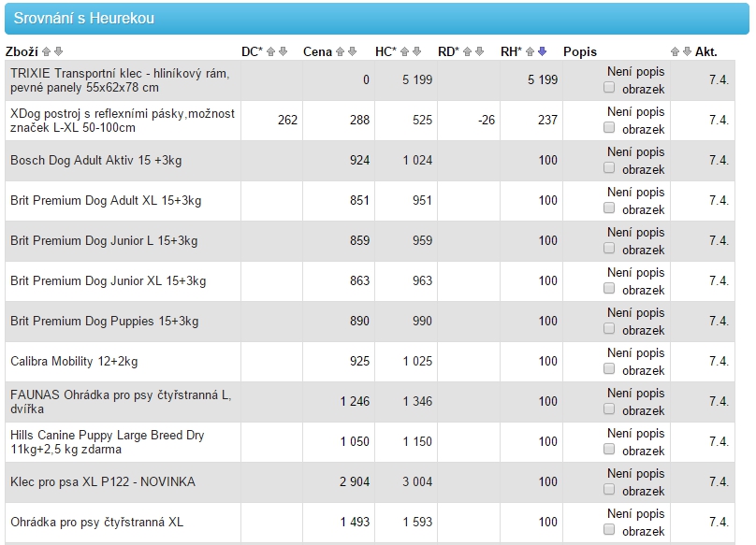Image resolution: width=756 pixels, height=545 pixels.
Task: Sort RH* column ascending arrow
Action: tap(531, 52)
